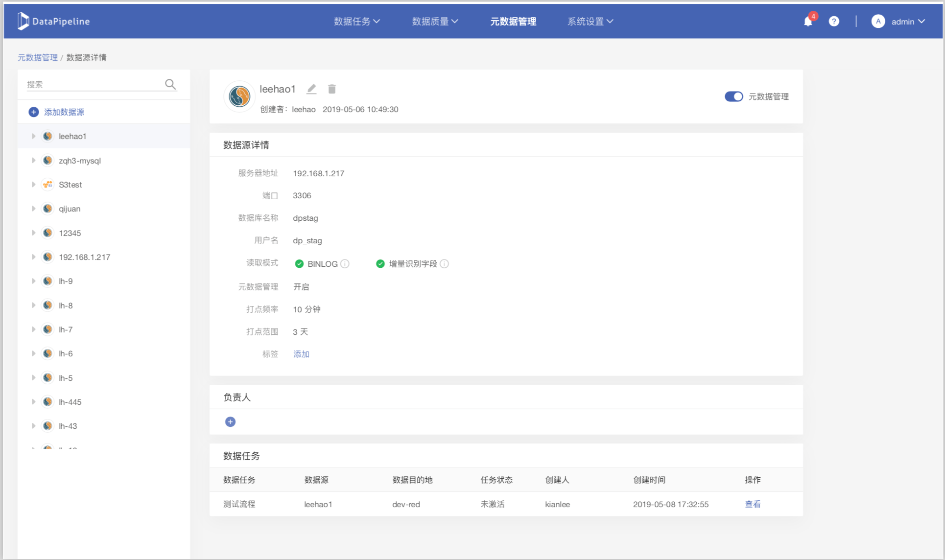
Task: Click the pencil edit icon beside leehao1
Action: [311, 89]
